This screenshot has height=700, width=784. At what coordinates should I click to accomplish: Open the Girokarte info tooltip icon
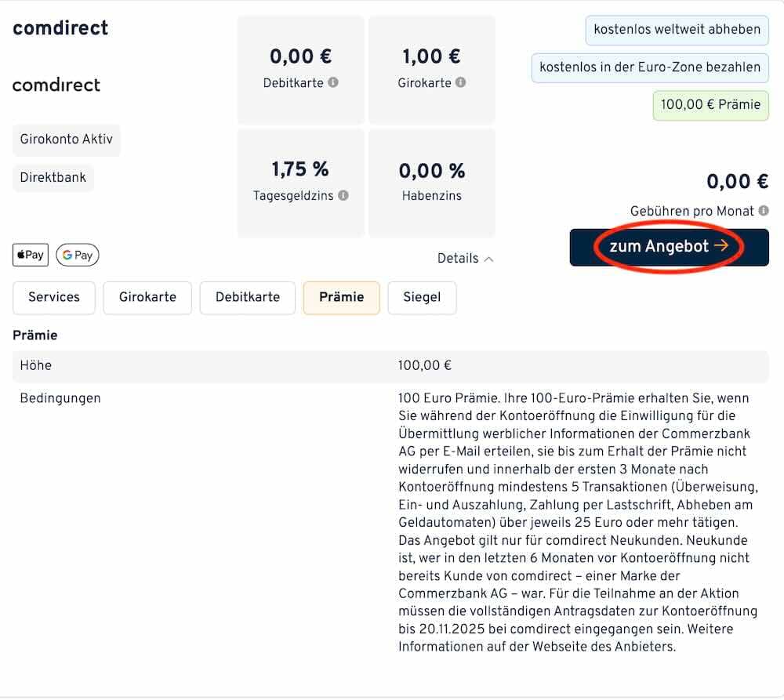click(x=460, y=82)
